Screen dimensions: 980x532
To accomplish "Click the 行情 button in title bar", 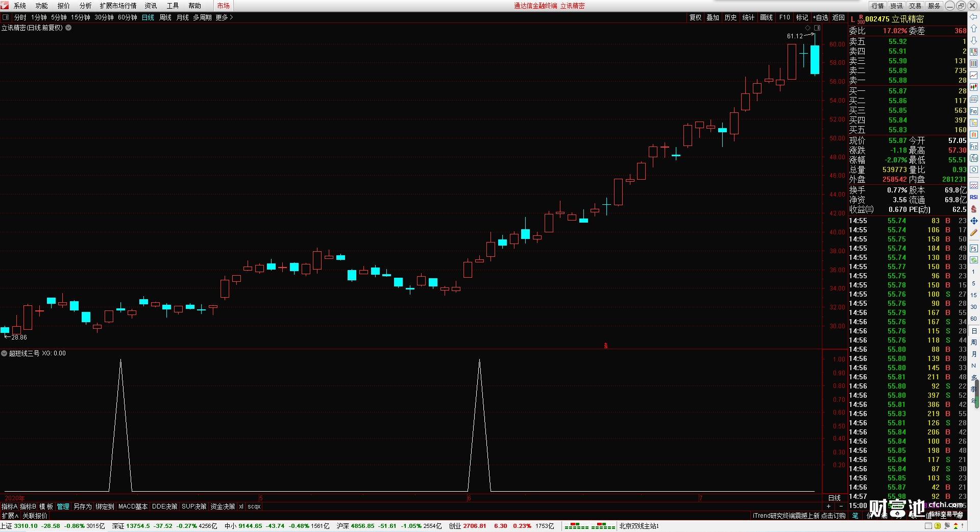I will pos(878,6).
